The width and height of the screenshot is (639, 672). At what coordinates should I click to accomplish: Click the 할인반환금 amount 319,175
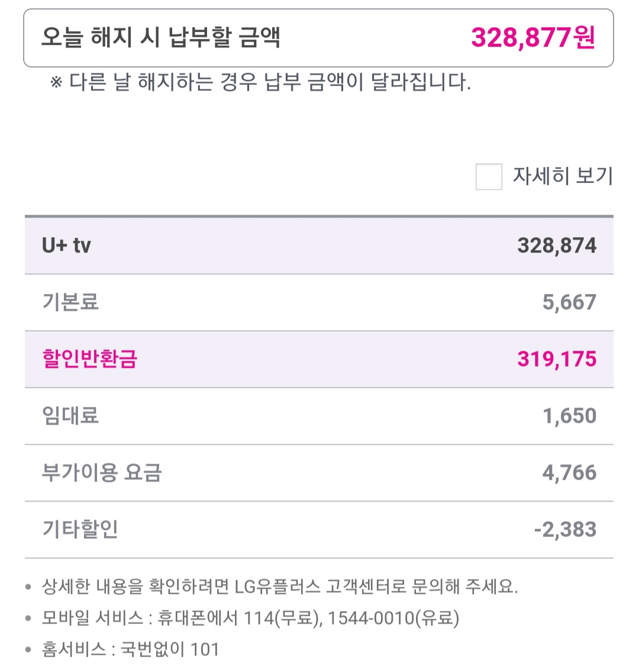(557, 359)
